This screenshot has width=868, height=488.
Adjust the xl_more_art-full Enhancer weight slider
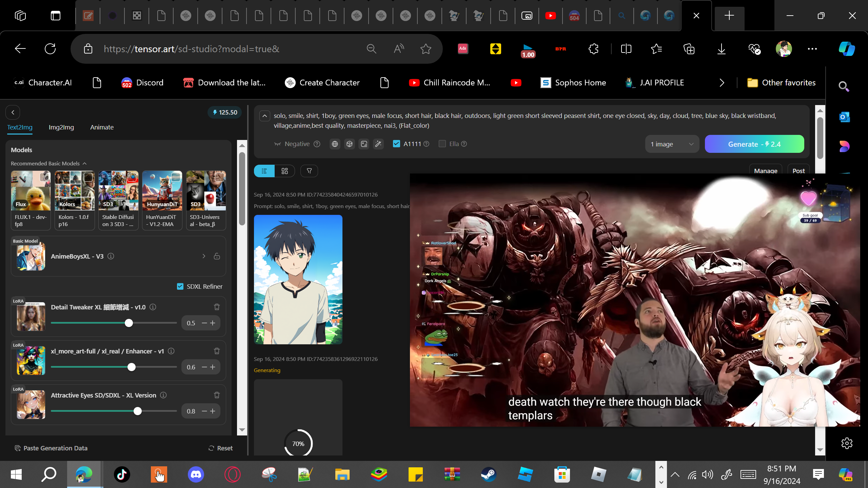[131, 367]
